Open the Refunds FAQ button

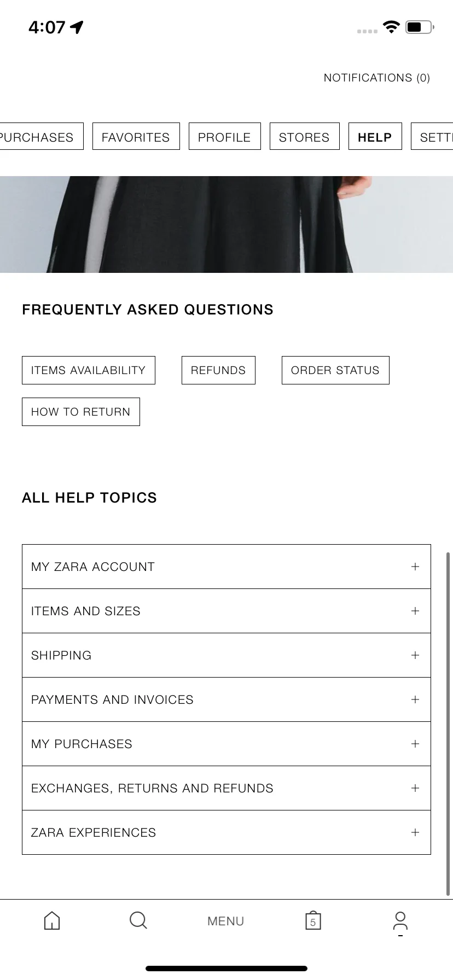tap(218, 370)
